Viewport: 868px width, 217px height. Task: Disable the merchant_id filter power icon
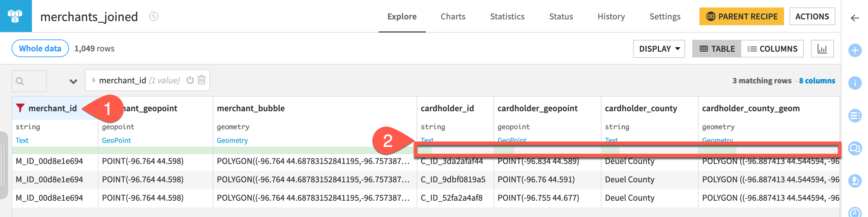tap(190, 80)
